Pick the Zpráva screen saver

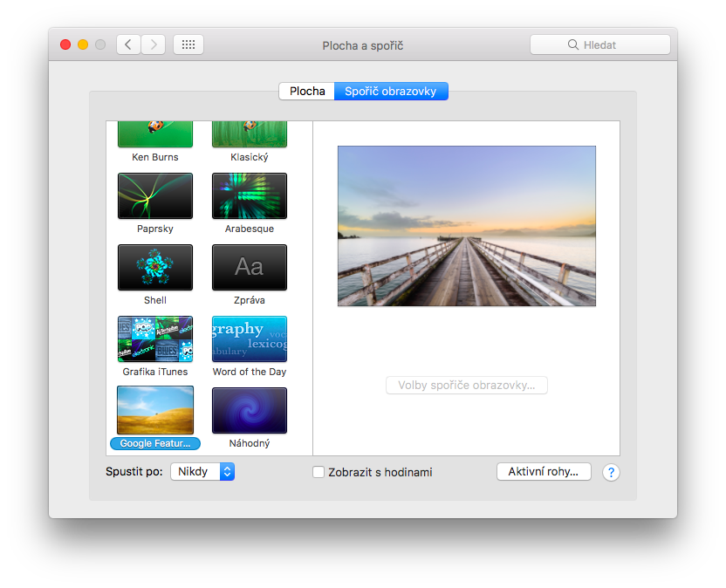tap(250, 267)
